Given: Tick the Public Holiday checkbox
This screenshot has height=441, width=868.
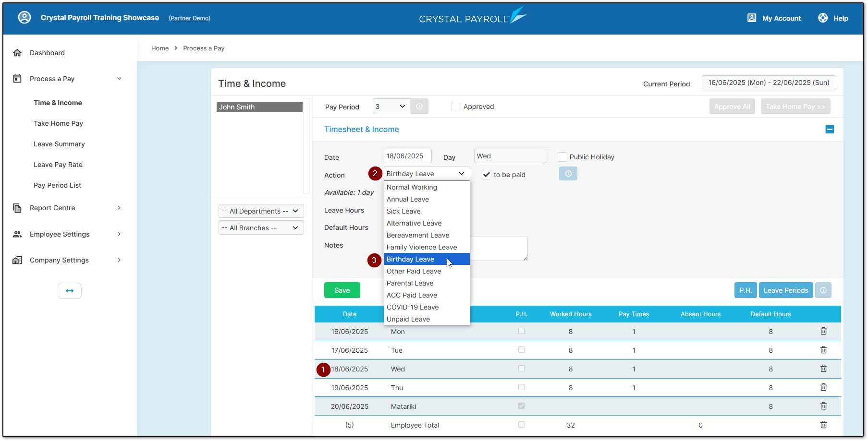Looking at the screenshot, I should tap(562, 157).
